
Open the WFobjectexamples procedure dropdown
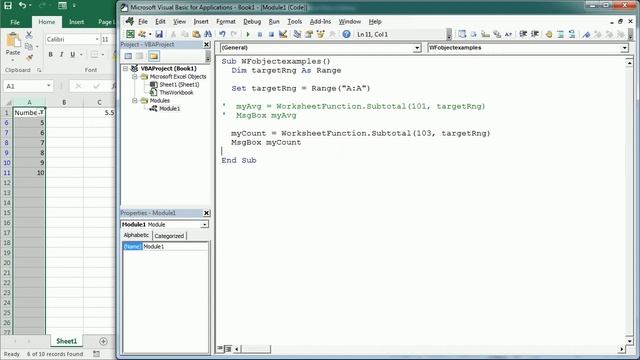pos(624,48)
